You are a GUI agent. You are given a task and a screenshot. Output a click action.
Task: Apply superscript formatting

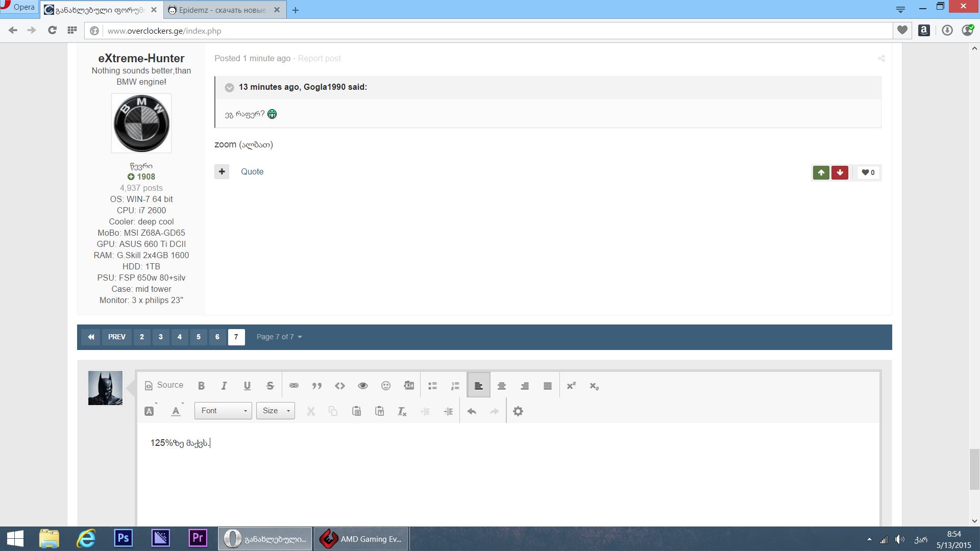tap(571, 386)
